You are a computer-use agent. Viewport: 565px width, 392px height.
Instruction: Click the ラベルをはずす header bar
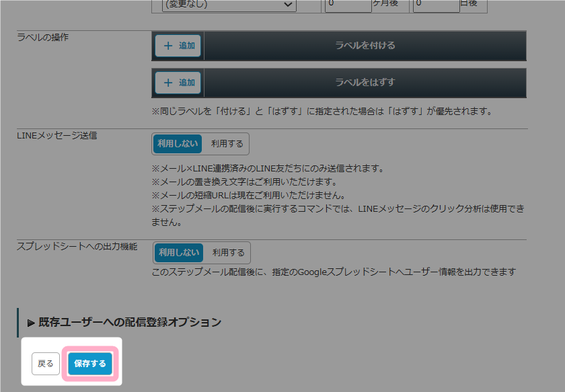pyautogui.click(x=365, y=83)
